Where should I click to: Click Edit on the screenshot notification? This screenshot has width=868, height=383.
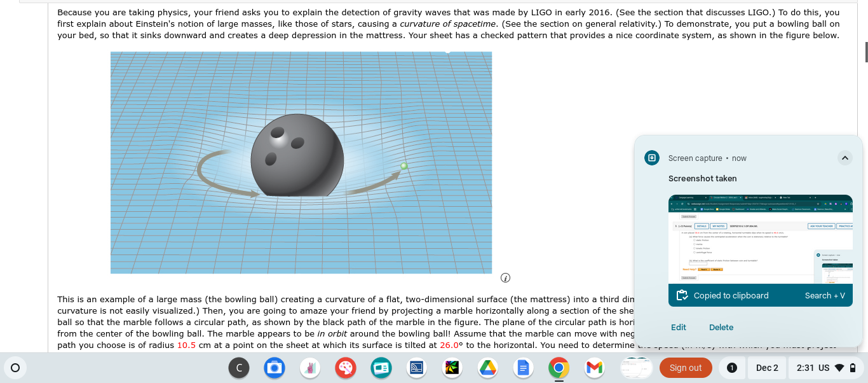click(x=679, y=327)
